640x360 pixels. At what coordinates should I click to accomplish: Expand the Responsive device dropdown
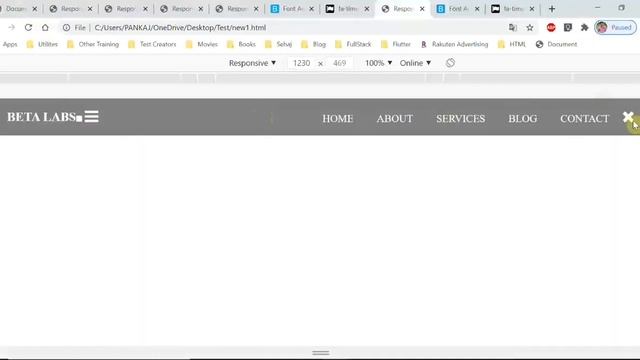point(252,63)
